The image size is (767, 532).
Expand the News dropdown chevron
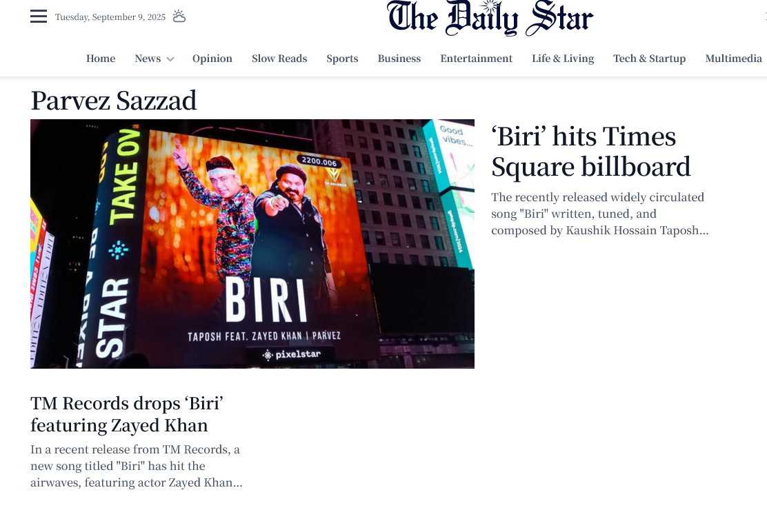170,59
